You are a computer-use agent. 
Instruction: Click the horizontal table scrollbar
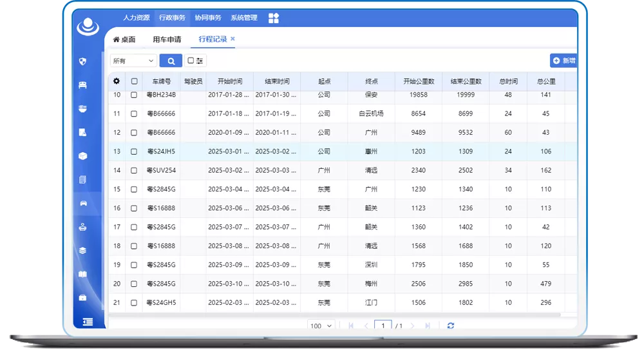click(x=335, y=315)
